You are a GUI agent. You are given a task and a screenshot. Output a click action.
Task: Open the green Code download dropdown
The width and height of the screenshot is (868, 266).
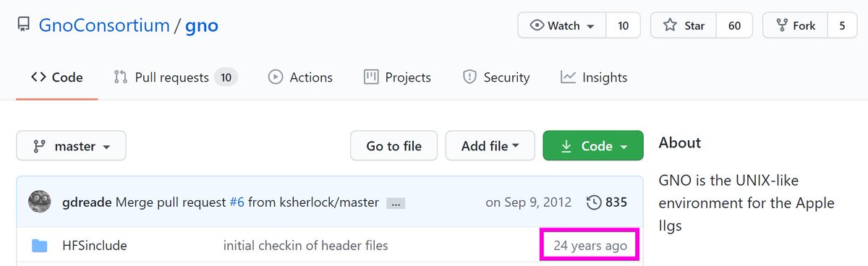click(593, 146)
